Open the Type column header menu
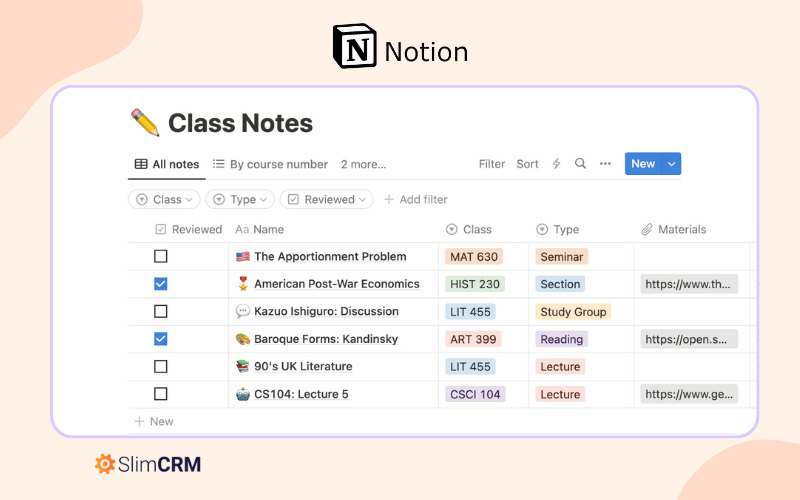Screen dimensions: 800x500 pyautogui.click(x=558, y=230)
